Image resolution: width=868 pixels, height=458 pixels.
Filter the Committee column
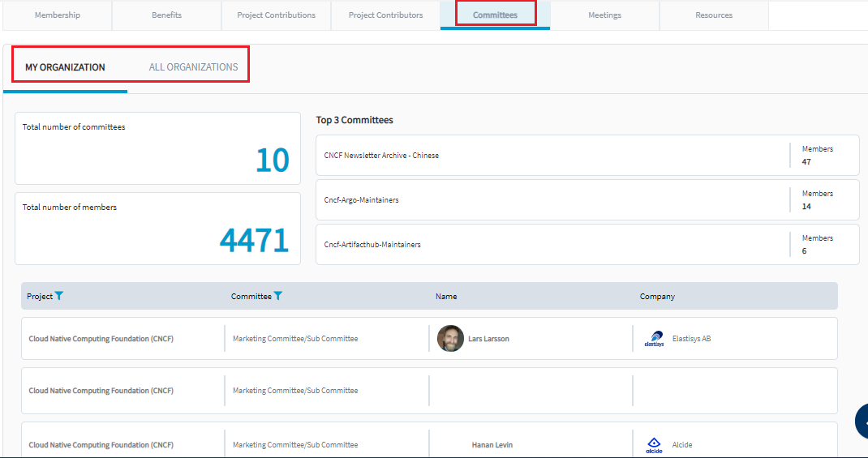pos(278,296)
